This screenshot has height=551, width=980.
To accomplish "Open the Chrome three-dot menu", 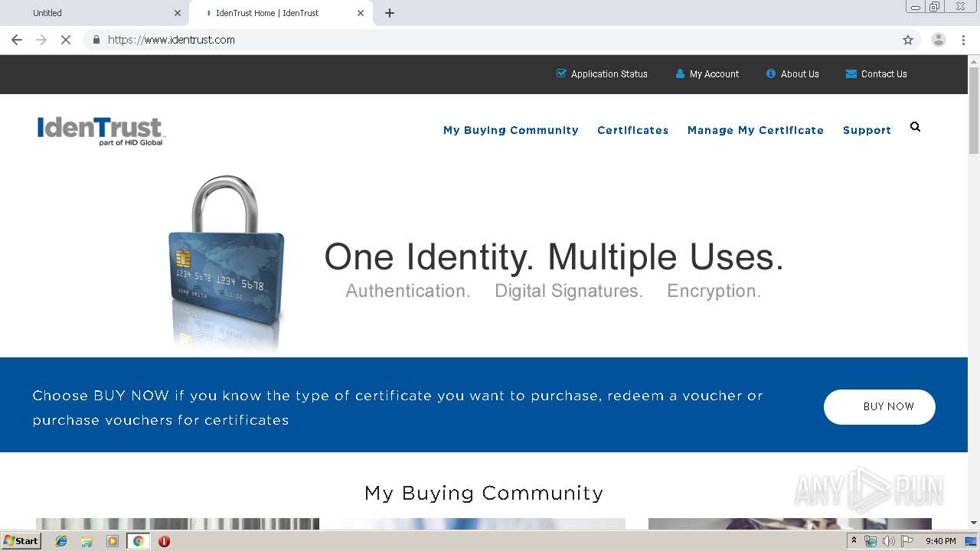I will tap(963, 40).
